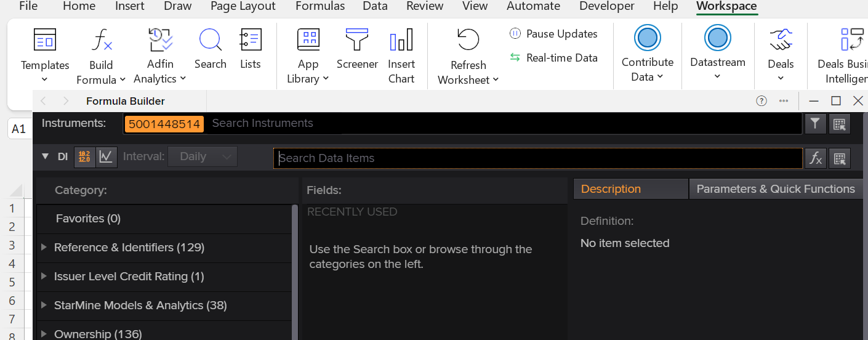Expand the Ownership category
Image resolution: width=868 pixels, height=340 pixels.
click(x=44, y=334)
